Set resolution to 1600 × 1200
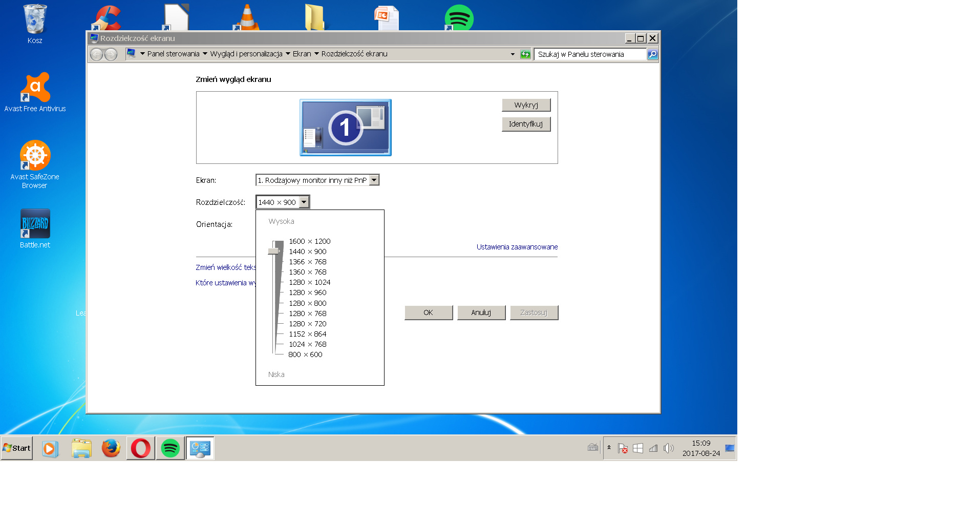 (x=309, y=241)
